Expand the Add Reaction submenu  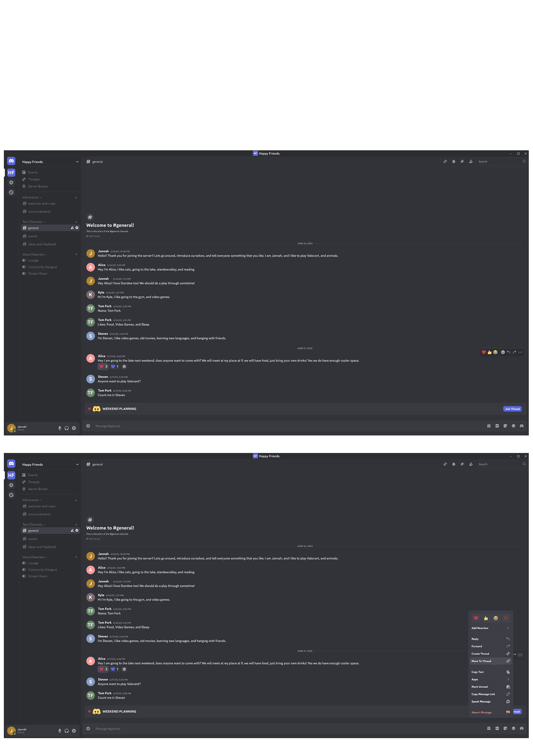click(x=491, y=628)
